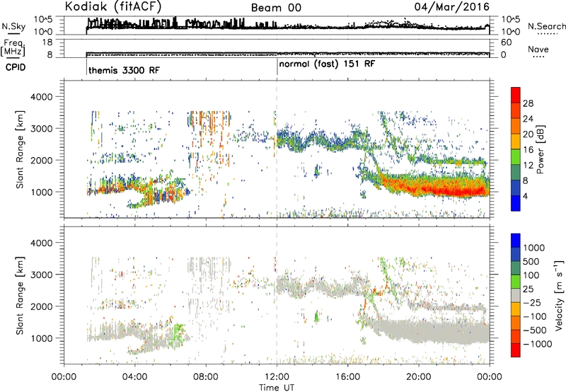Image resolution: width=566 pixels, height=392 pixels.
Task: Click the 'N.Search' legend label
Action: [546, 26]
